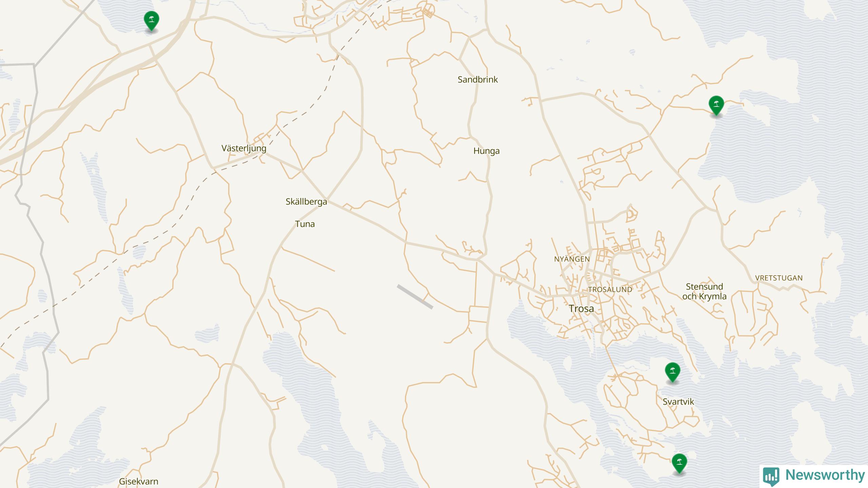Click the Gisekvarn place label
Viewport: 868px width, 488px height.
click(139, 482)
